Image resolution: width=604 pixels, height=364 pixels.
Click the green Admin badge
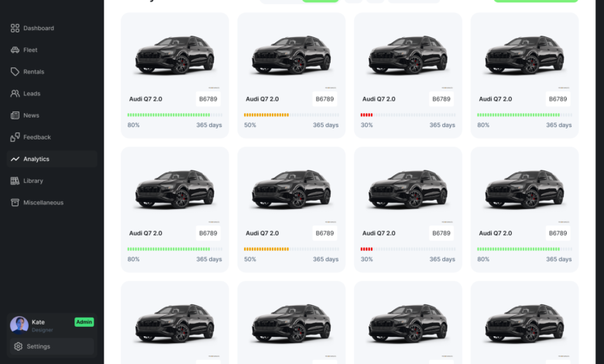[x=84, y=322]
